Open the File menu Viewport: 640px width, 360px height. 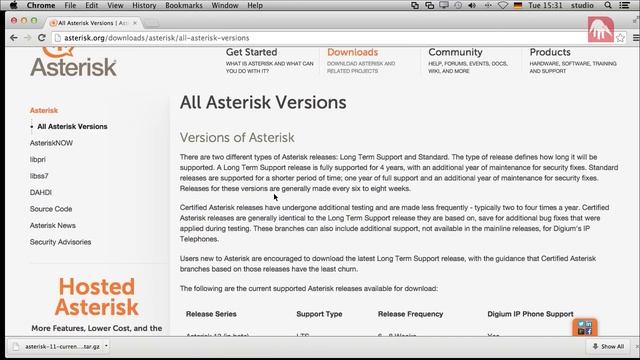point(70,5)
